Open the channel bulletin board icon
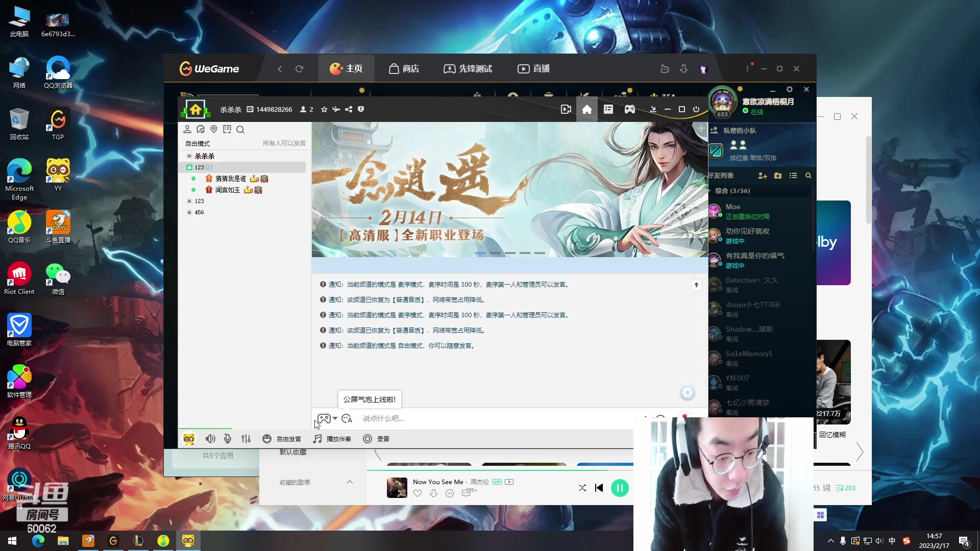This screenshot has height=551, width=980. 227,130
